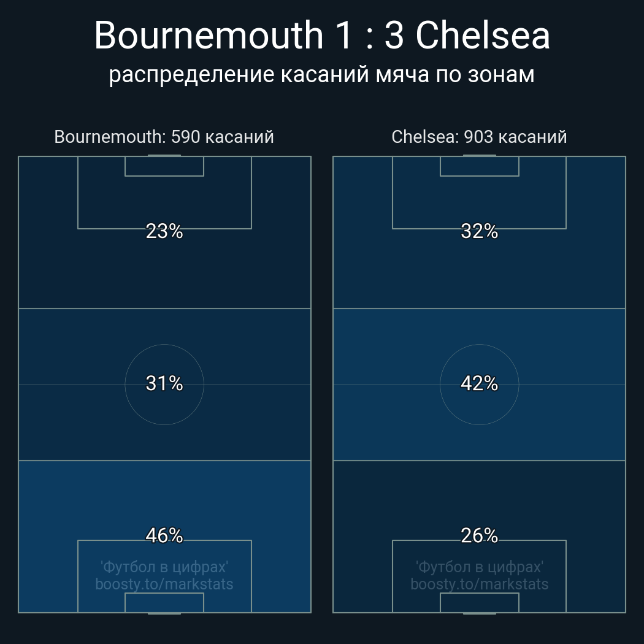Click the Bournemouth 1 : 3 Chelsea title
The width and height of the screenshot is (644, 644).
click(x=322, y=36)
